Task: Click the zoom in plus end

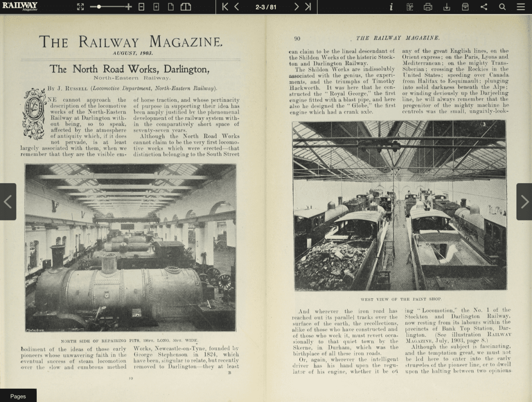Action: point(129,7)
